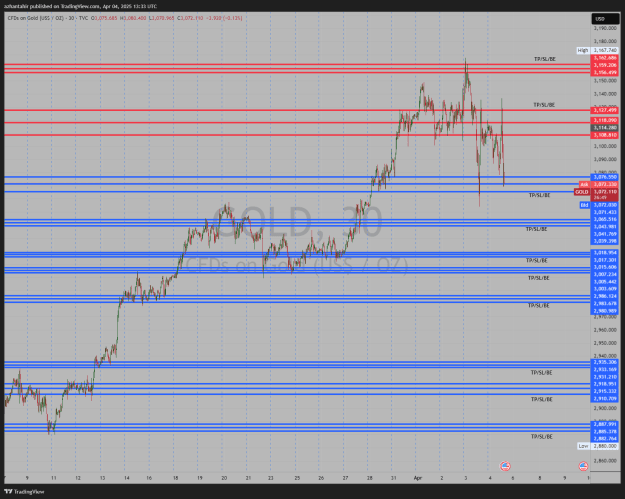The width and height of the screenshot is (625, 499).
Task: Select the red 3,162.686 price label
Action: (605, 58)
